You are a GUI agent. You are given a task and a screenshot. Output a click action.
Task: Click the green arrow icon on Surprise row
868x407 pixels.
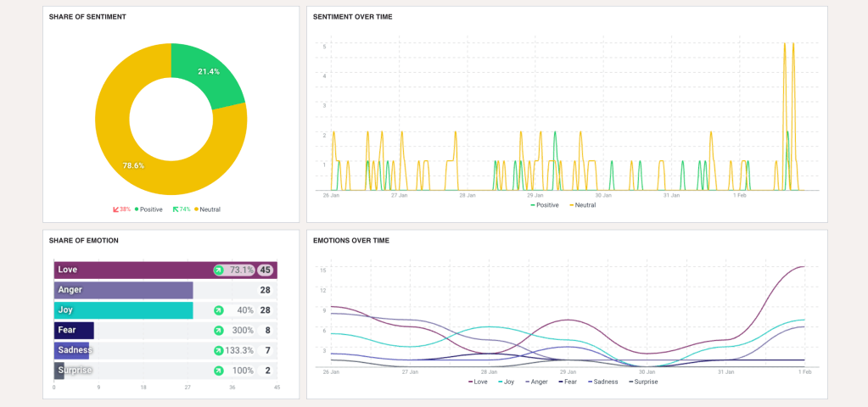(x=218, y=371)
